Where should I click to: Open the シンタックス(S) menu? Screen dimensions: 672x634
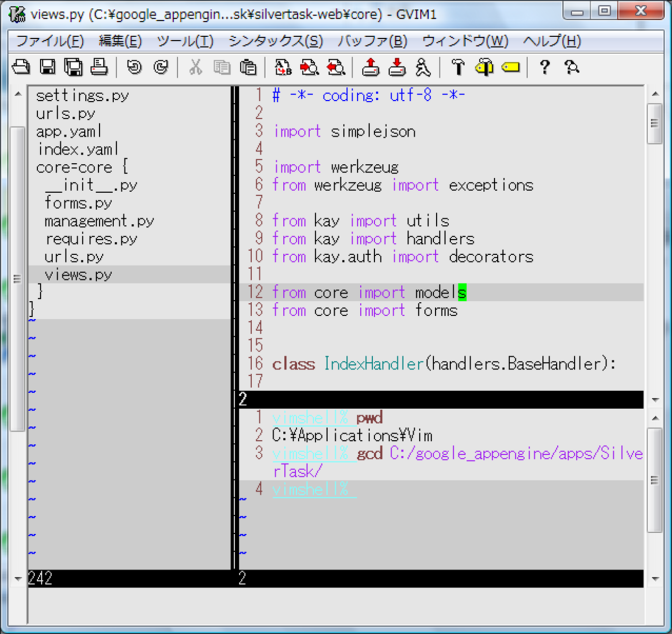(276, 41)
